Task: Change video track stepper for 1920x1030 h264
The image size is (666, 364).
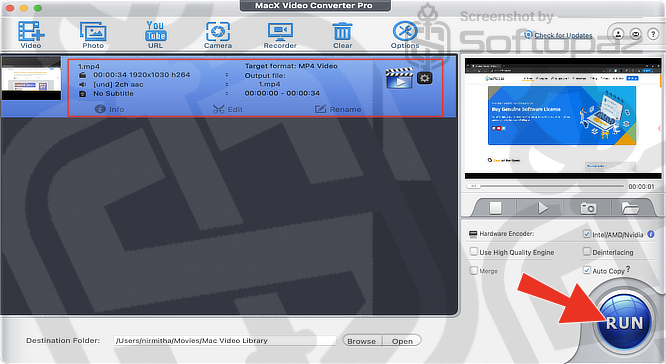Action: 227,75
